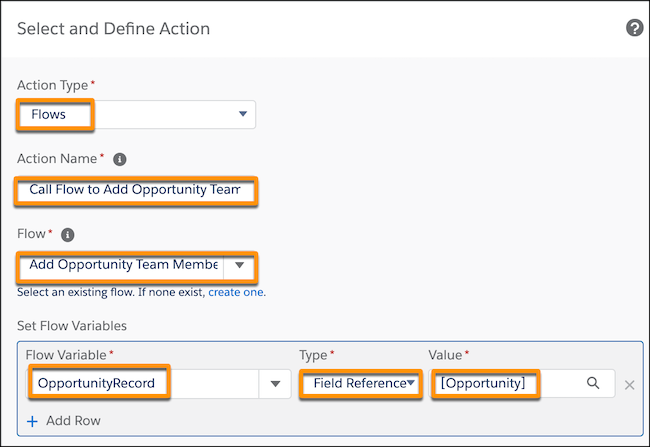The image size is (650, 447).
Task: Click the Value field containing [Opportunity]
Action: point(522,384)
